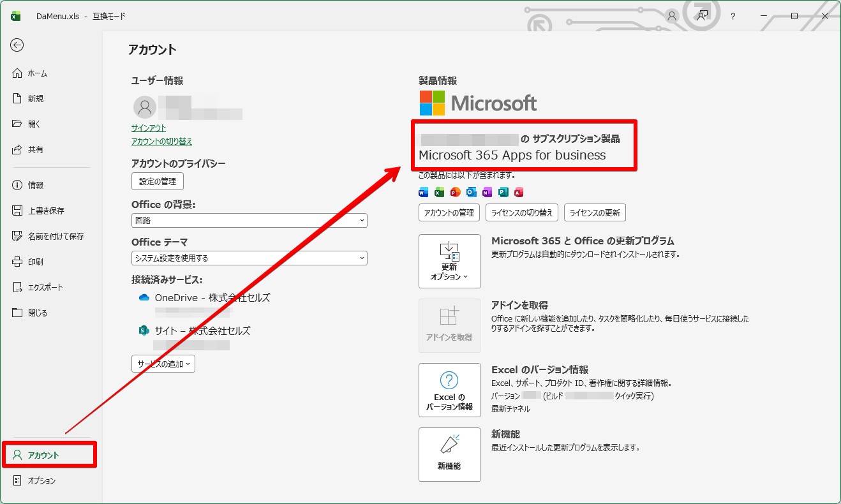
Task: Click ライセンスの切り替え (Change License) button
Action: 523,212
